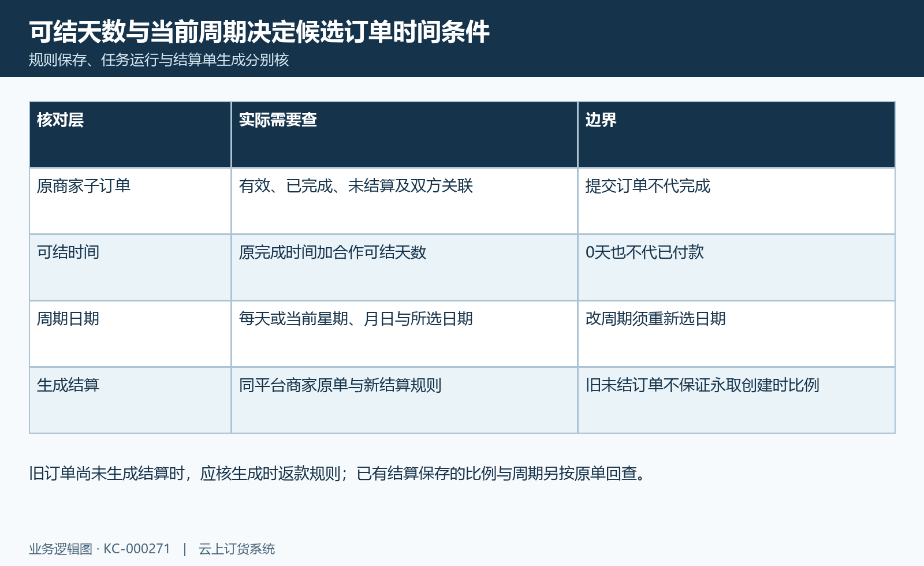Select the 实际需要查 column header

coord(404,135)
